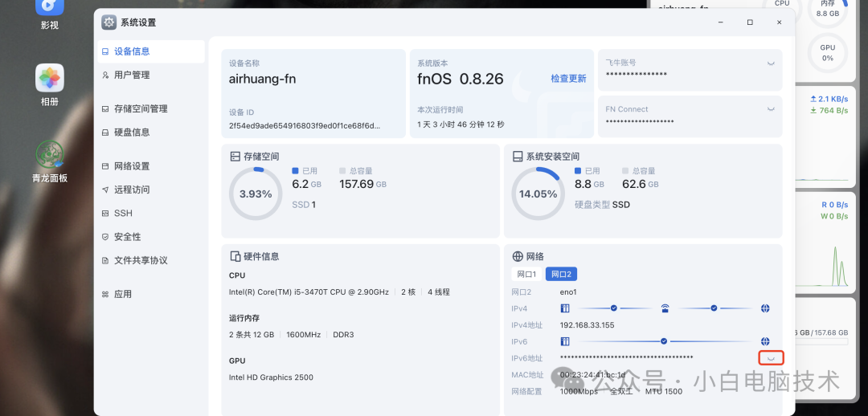Click uptime 1 天 3 小时 46 分钟
The width and height of the screenshot is (868, 416).
[461, 125]
